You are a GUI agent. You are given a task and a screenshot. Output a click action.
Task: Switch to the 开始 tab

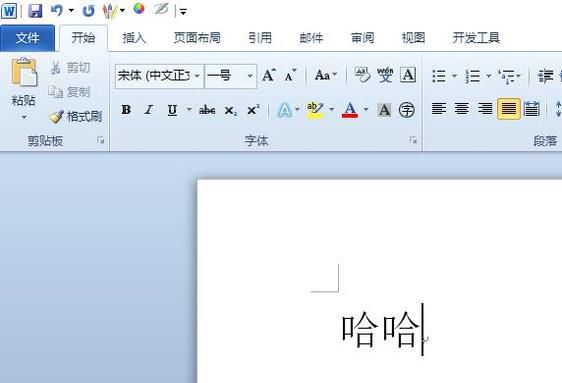pos(83,38)
